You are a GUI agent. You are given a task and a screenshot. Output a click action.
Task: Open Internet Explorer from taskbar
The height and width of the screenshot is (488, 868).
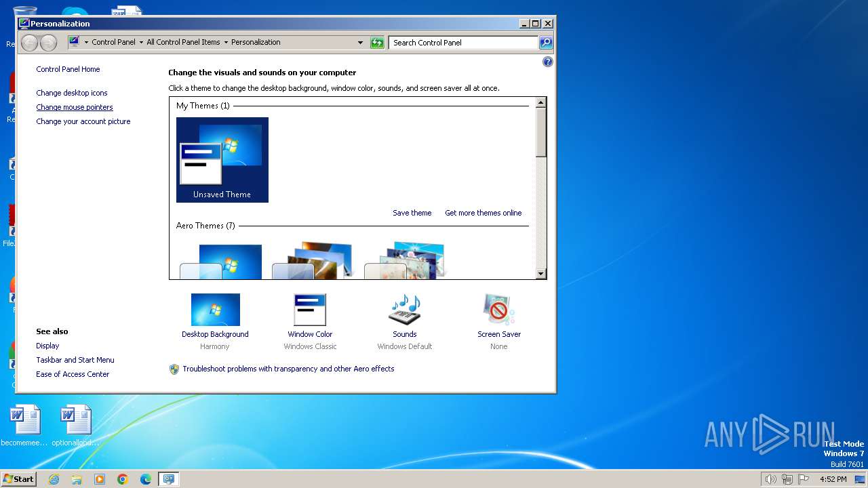click(x=54, y=479)
